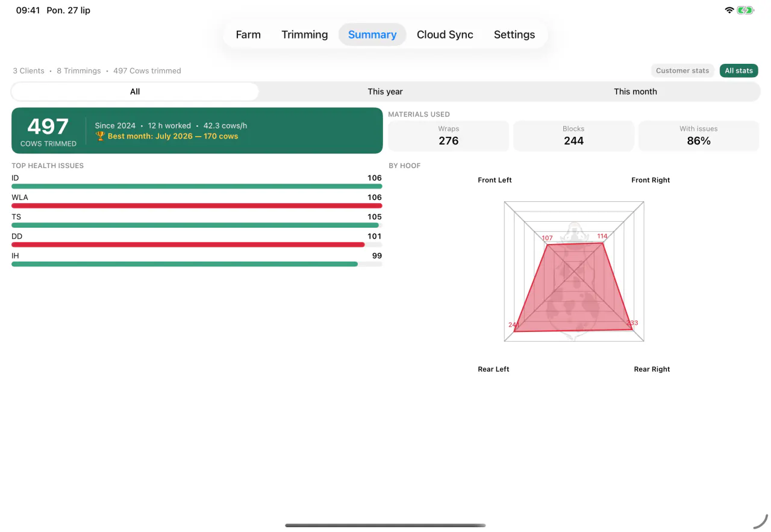Click the MATERIALS USED heading
This screenshot has width=771, height=532.
point(419,114)
